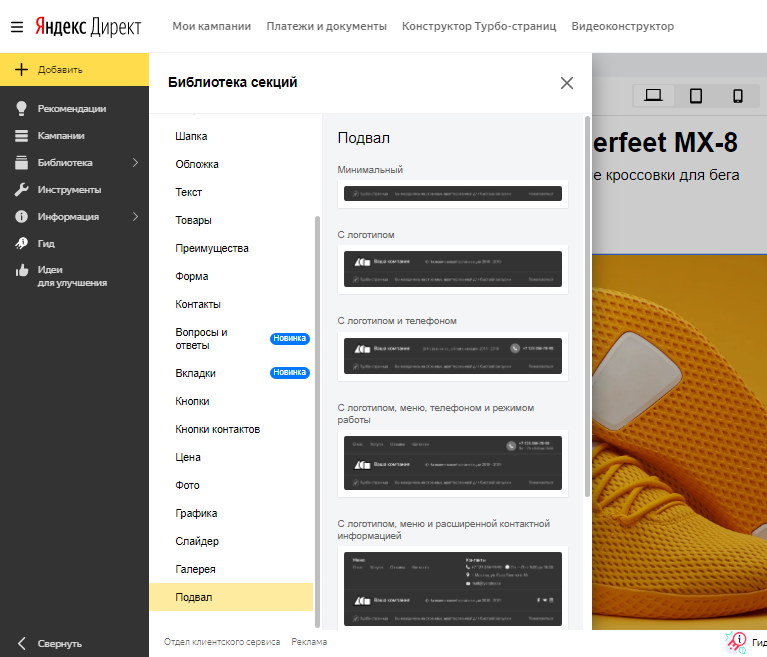Open Мои кампании in top menu
Screen dimensions: 767x657
pos(211,26)
